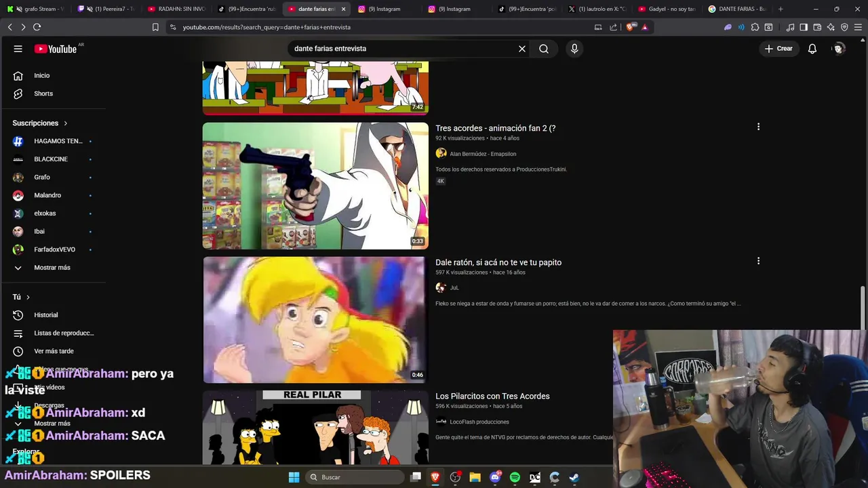Open the account avatar menu
Image resolution: width=868 pixels, height=488 pixels.
click(x=839, y=49)
